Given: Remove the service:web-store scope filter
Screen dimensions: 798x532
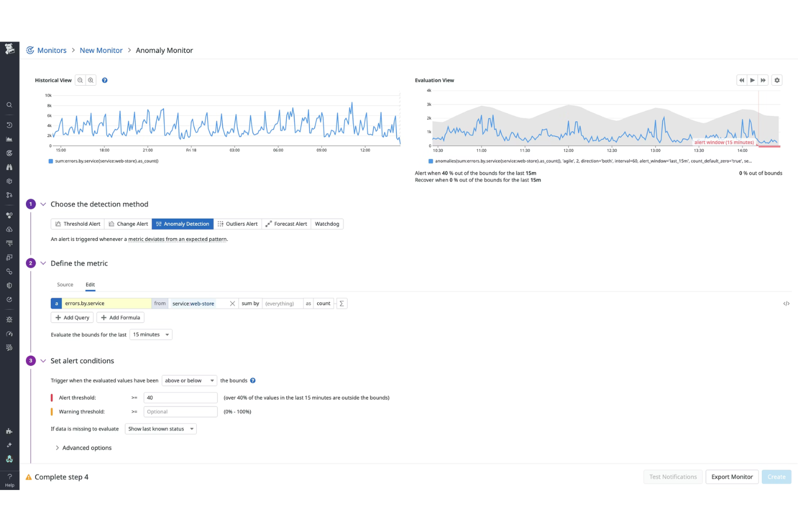Looking at the screenshot, I should click(x=232, y=303).
